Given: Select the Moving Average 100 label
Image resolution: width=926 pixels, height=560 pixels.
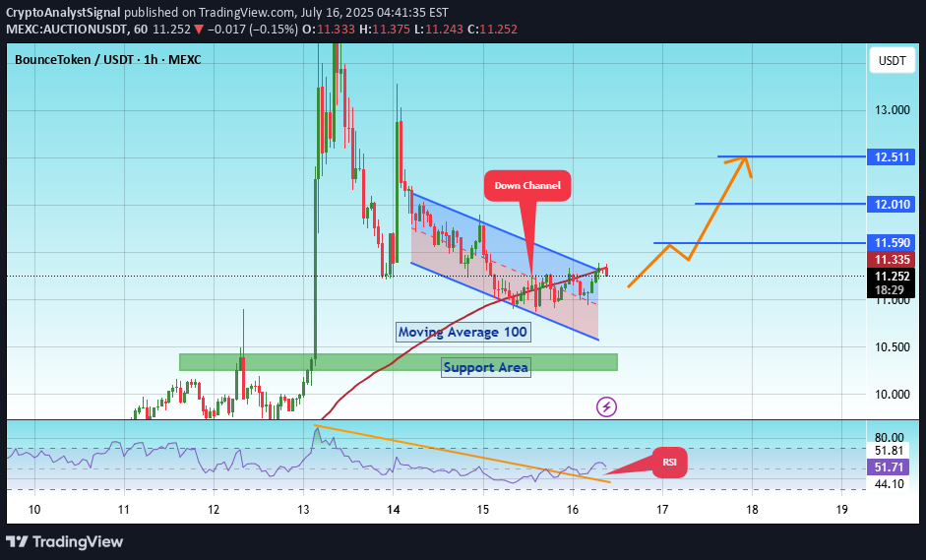Looking at the screenshot, I should point(463,332).
